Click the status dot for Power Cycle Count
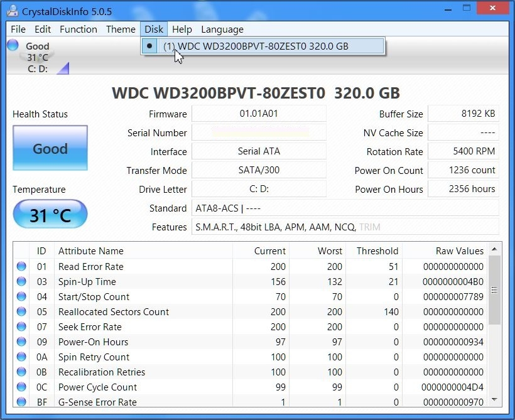 pos(21,387)
